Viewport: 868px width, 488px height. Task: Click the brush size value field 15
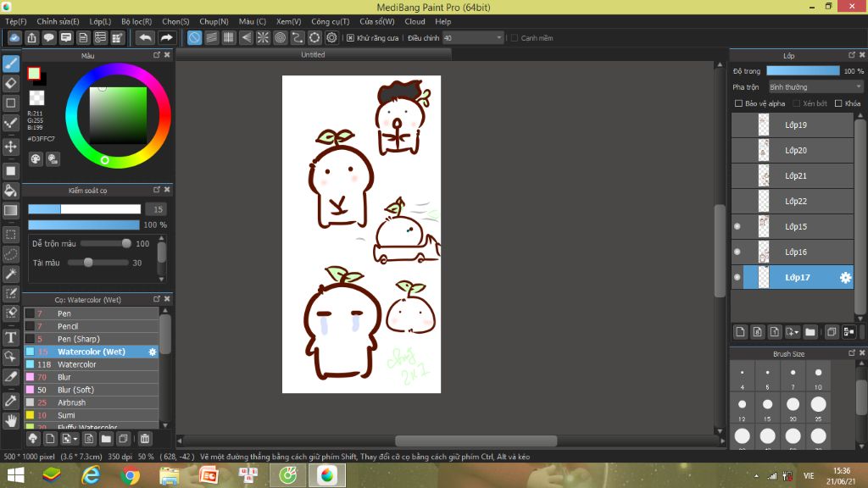(x=158, y=209)
